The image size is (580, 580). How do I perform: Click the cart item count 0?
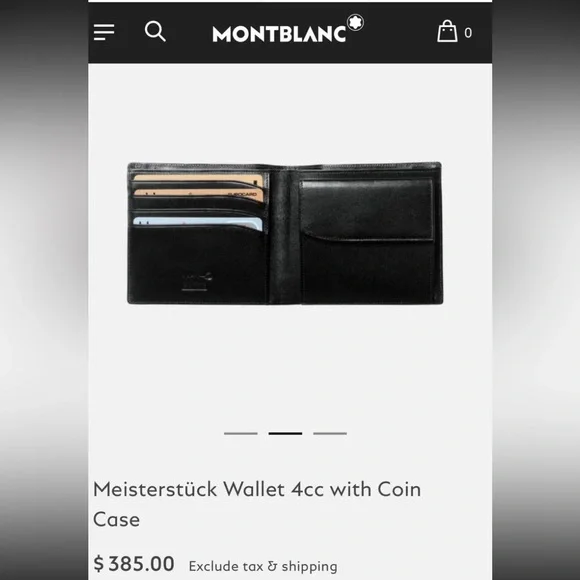[x=468, y=33]
